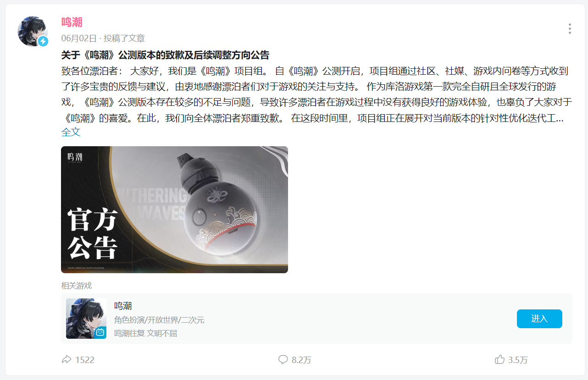
Task: Click the 角色扮演/开放世界/二次元 tags line
Action: (159, 320)
